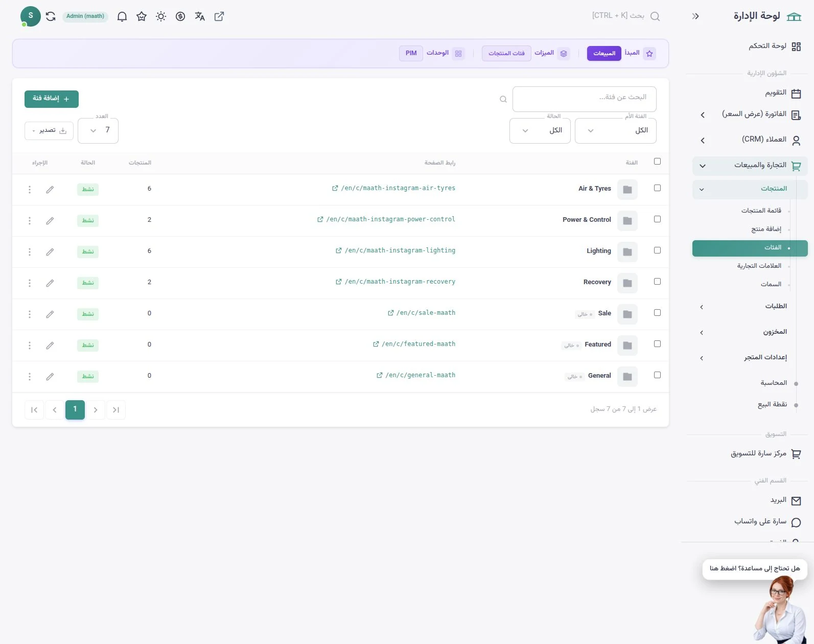
Task: Click the Add category (إضافة فئة) button
Action: [52, 99]
